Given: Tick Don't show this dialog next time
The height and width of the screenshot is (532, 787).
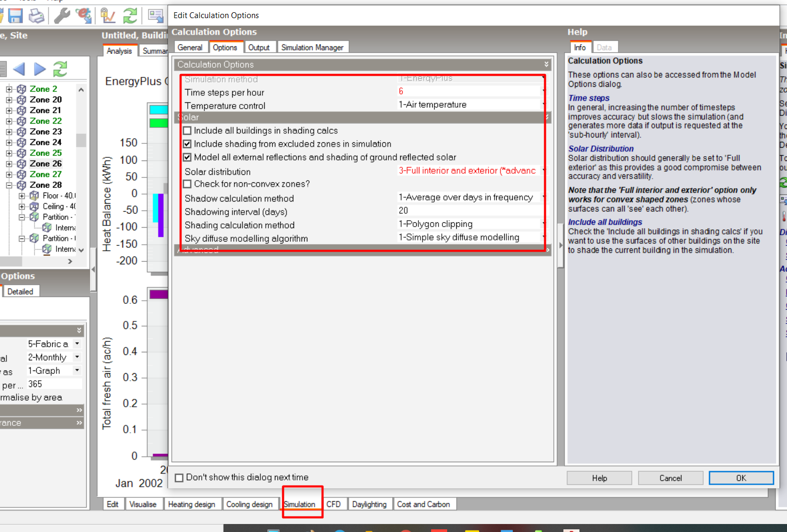Looking at the screenshot, I should [179, 478].
